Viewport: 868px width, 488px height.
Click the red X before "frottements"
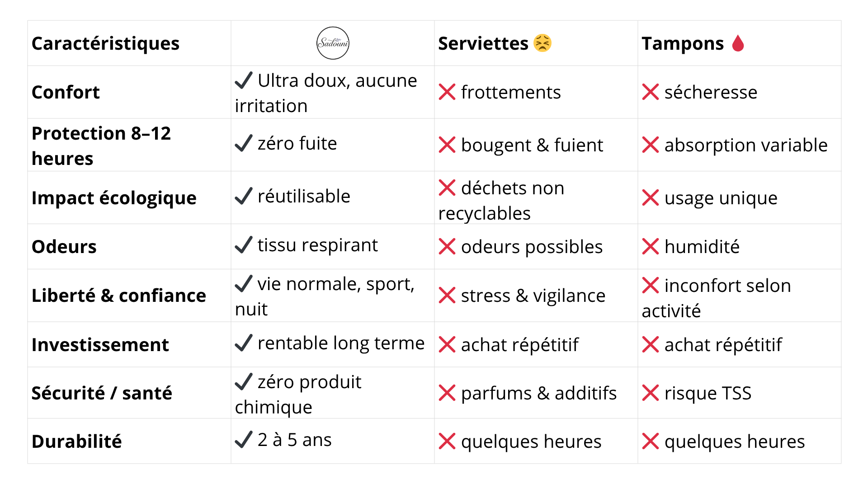(x=447, y=92)
